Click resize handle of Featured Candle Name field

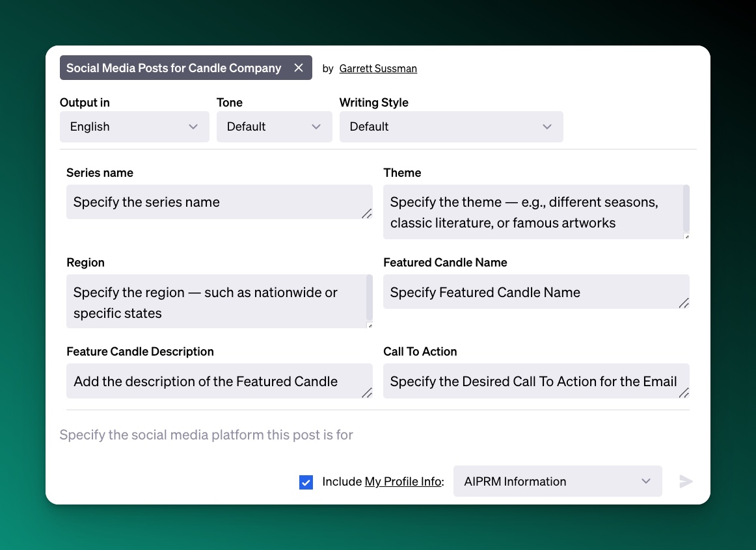[684, 303]
